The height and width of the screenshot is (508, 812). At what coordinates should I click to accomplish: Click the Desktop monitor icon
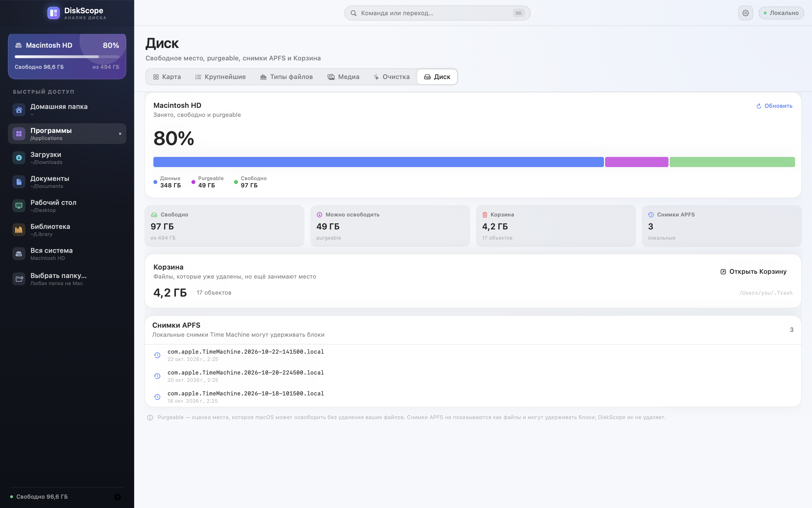pyautogui.click(x=19, y=206)
